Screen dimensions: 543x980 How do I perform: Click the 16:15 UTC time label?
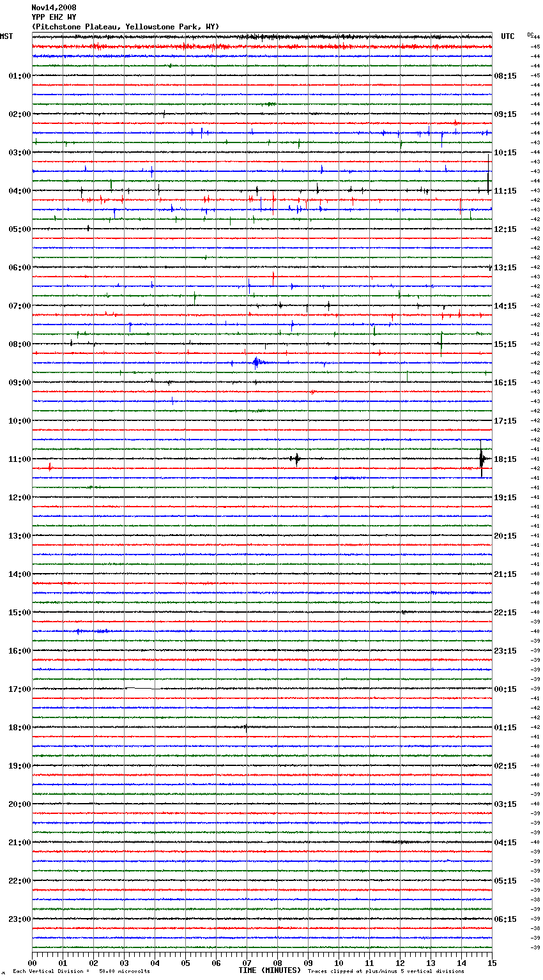tap(505, 383)
